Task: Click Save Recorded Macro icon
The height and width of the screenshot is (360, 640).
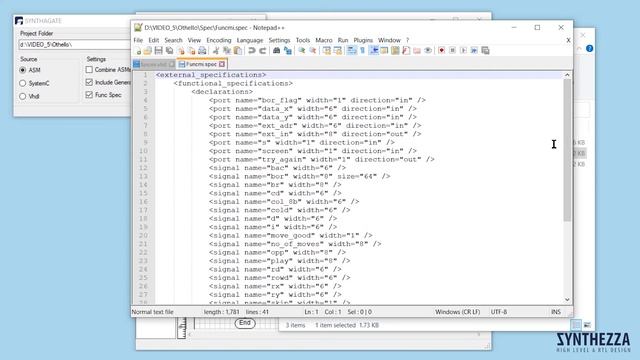Action: (485, 51)
